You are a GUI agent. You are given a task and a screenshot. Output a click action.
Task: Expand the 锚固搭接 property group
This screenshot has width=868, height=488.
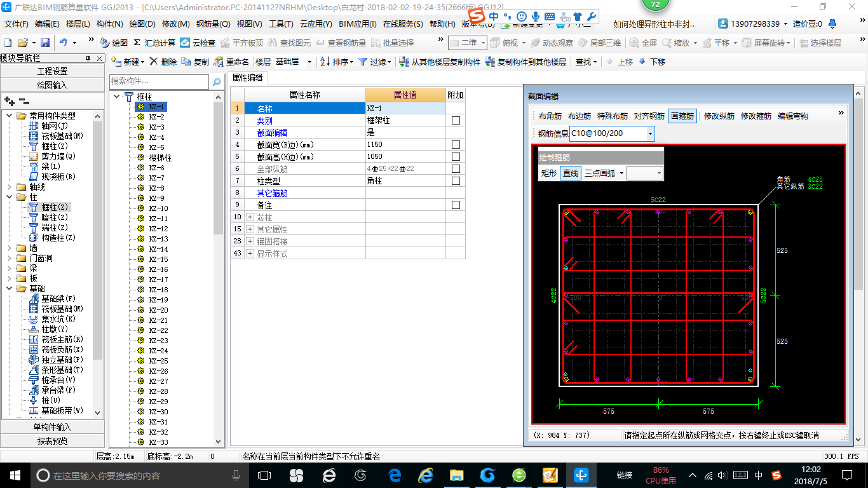250,241
